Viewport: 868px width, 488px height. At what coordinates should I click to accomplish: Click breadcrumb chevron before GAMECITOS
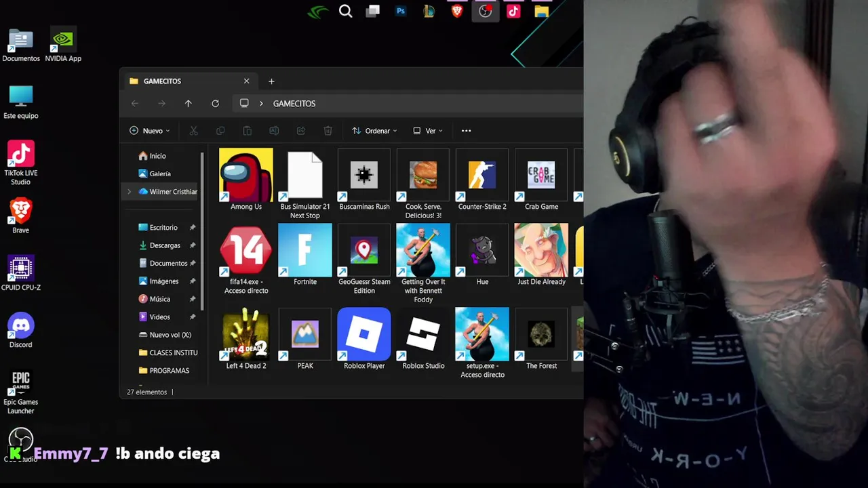pyautogui.click(x=261, y=104)
